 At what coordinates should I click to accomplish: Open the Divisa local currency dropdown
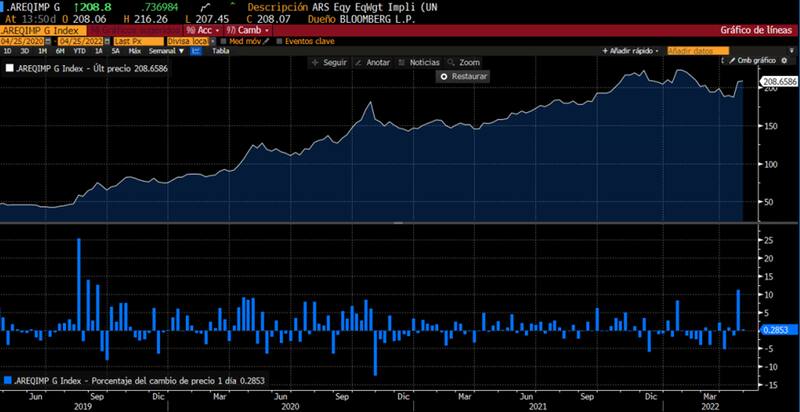coord(186,41)
